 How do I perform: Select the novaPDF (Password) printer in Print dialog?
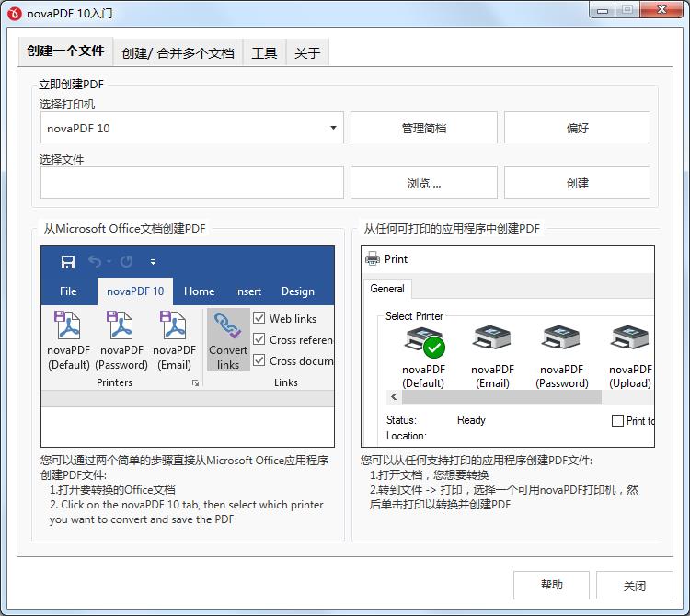pos(562,357)
